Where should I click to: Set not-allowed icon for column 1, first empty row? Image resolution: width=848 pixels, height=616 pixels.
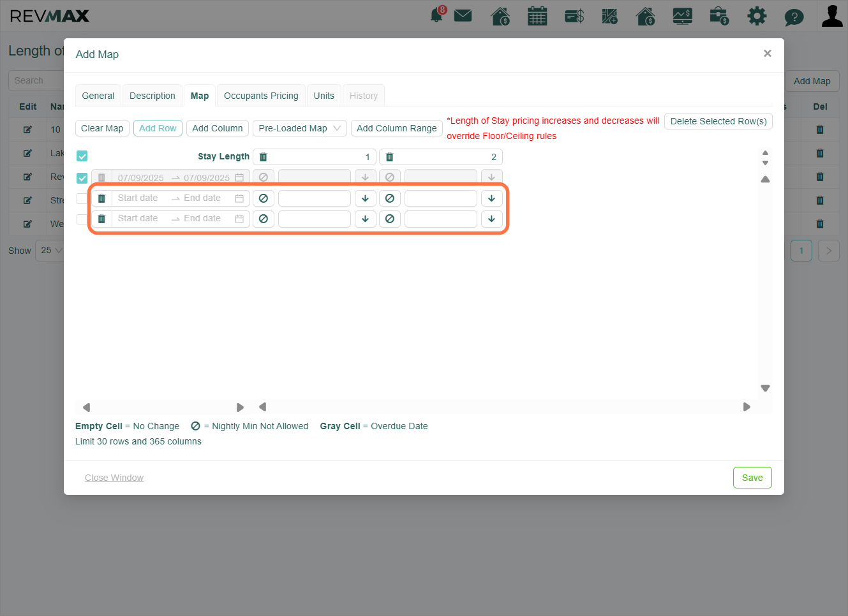[264, 198]
